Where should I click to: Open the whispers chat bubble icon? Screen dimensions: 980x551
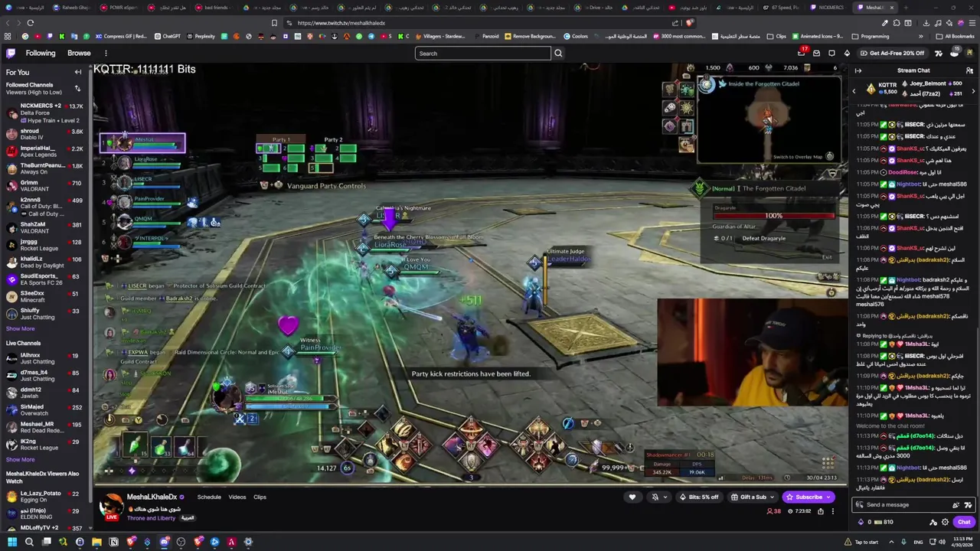[831, 53]
